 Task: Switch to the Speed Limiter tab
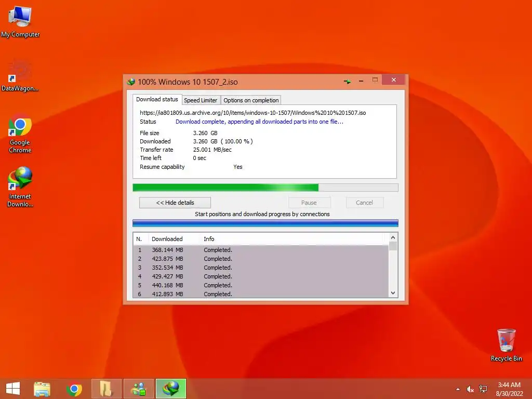coord(201,100)
